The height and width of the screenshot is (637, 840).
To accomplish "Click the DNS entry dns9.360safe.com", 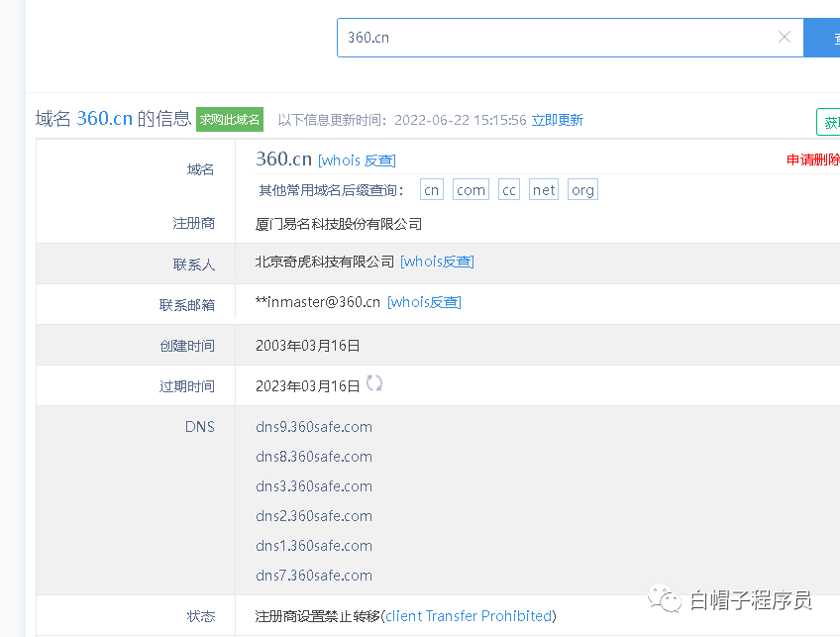I will pos(314,427).
